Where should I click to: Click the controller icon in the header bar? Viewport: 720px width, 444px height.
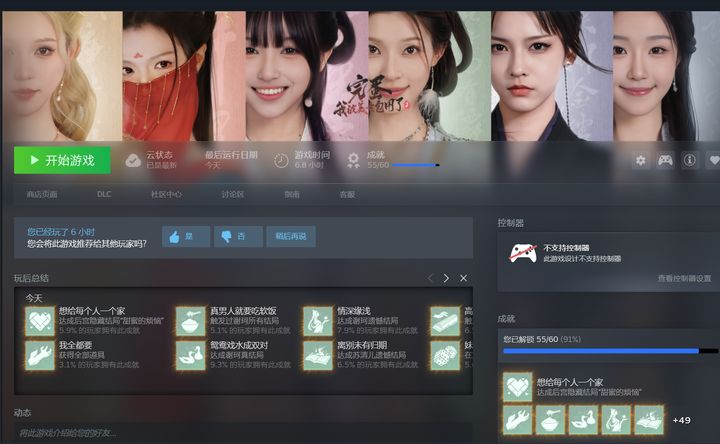coord(665,160)
